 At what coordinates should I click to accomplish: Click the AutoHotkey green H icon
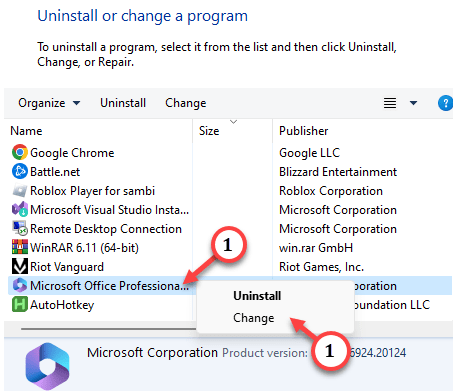(20, 305)
